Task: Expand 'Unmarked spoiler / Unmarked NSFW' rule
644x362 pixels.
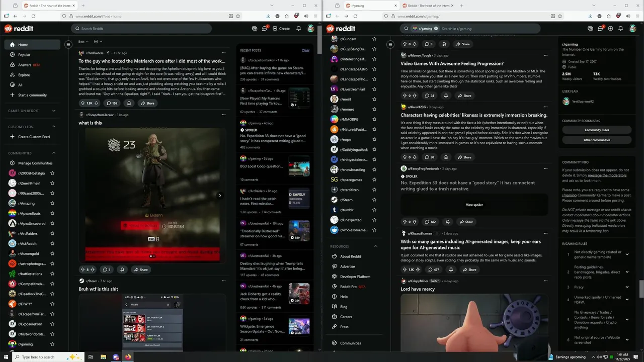Action: pos(627,300)
